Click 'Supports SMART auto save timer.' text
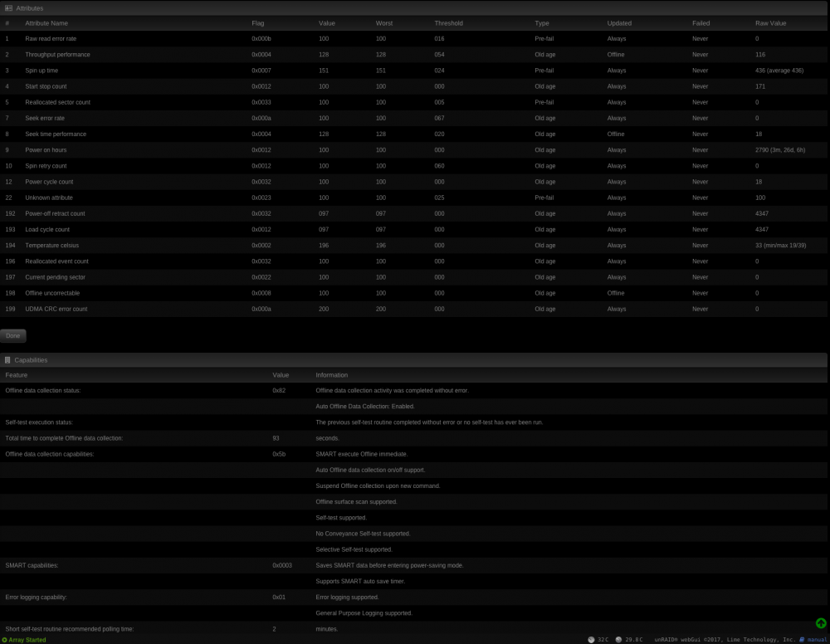Viewport: 830px width, 644px height. pos(360,581)
